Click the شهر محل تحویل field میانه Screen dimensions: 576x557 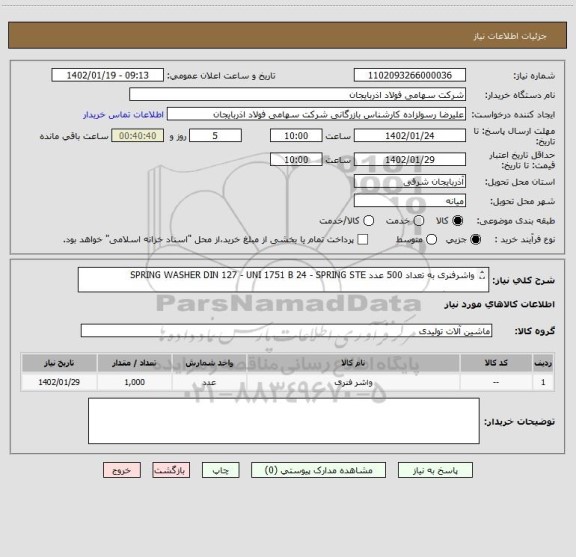click(x=410, y=201)
